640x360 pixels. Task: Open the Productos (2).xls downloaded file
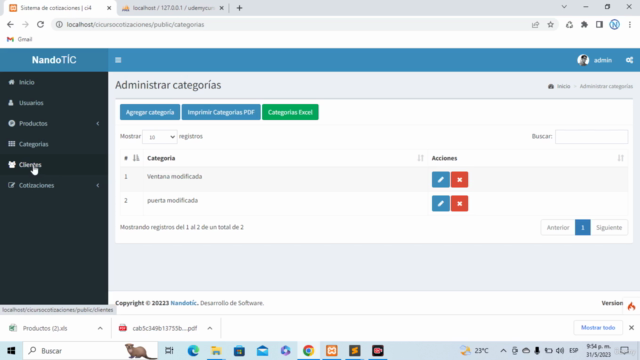tap(45, 328)
